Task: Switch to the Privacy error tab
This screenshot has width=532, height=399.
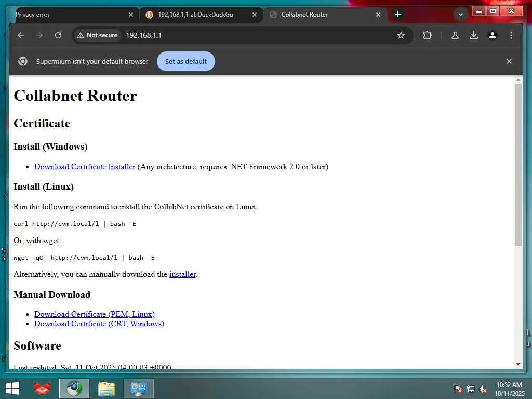Action: 71,15
